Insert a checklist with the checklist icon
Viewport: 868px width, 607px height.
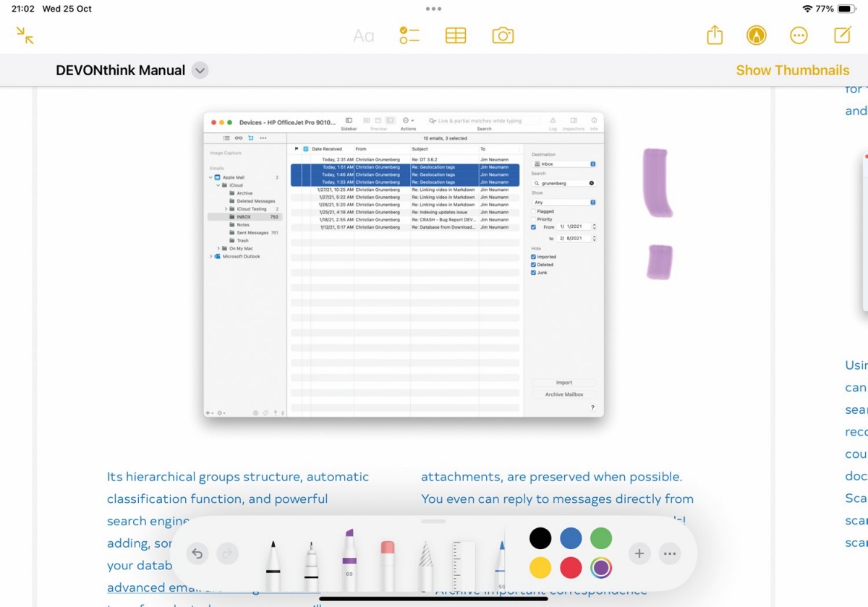(x=409, y=35)
